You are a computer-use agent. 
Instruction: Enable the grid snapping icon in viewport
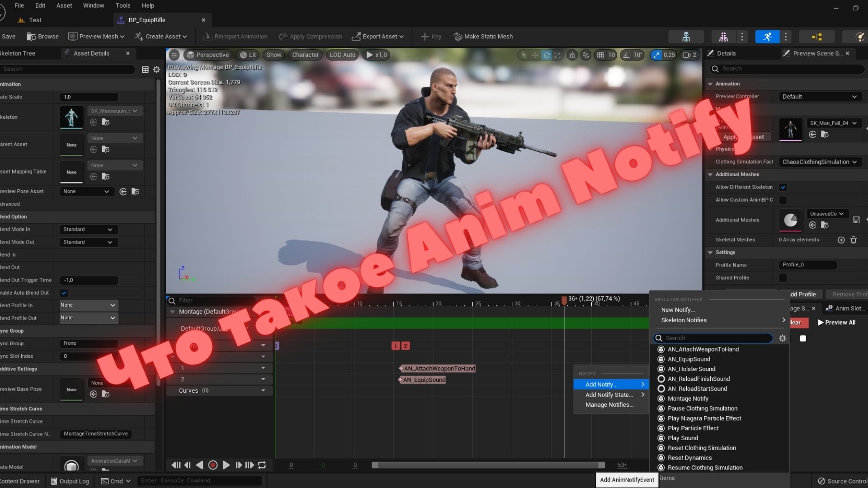pos(600,55)
